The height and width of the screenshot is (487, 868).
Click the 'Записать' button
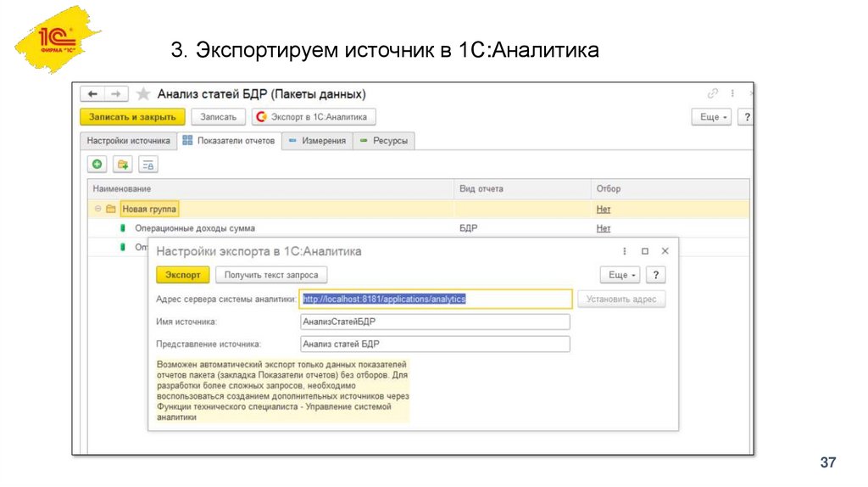click(x=218, y=117)
